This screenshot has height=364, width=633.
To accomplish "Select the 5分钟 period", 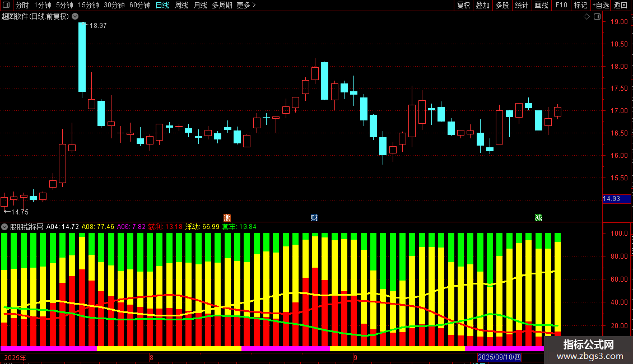I will (64, 5).
